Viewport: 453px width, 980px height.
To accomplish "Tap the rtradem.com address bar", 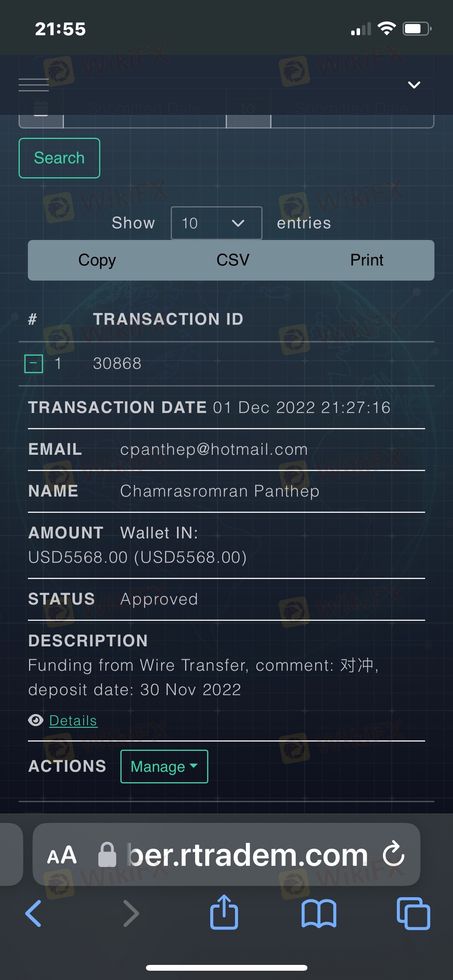I will [x=226, y=854].
